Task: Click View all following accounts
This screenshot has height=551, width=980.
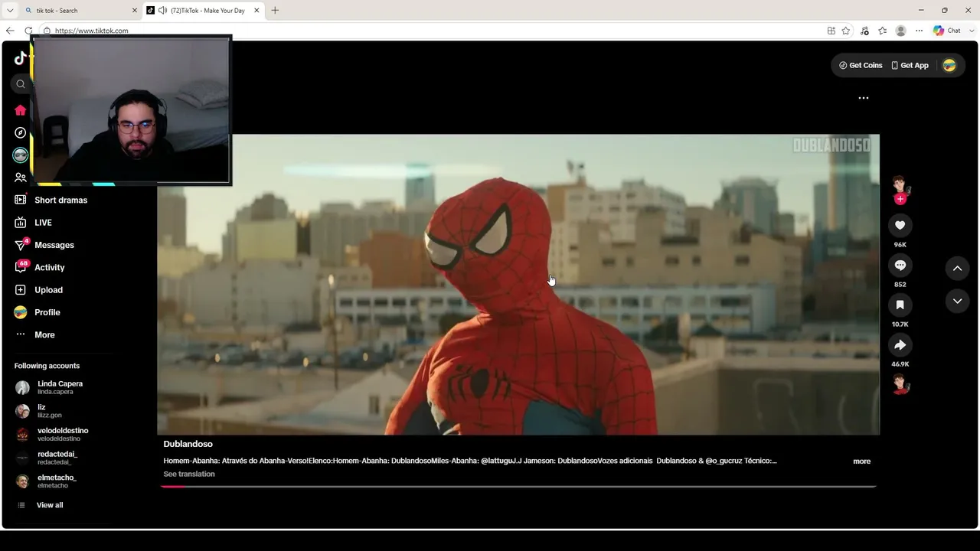Action: click(41, 505)
